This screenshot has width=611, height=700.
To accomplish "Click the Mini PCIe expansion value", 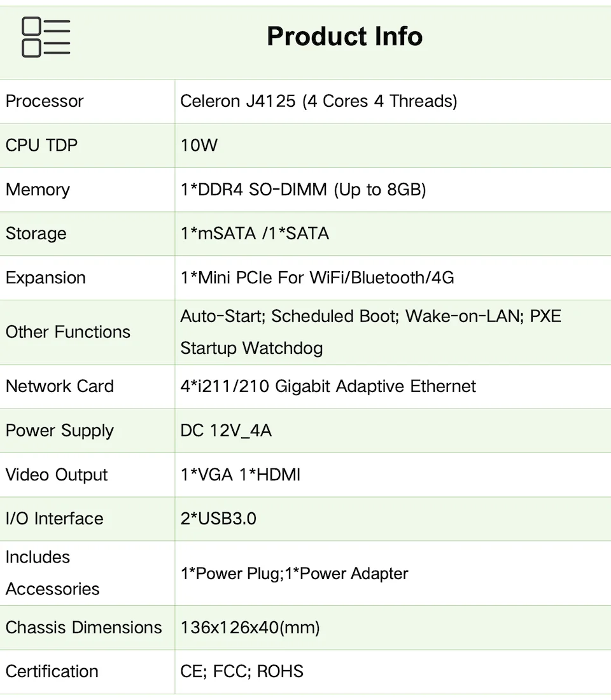I will point(317,278).
